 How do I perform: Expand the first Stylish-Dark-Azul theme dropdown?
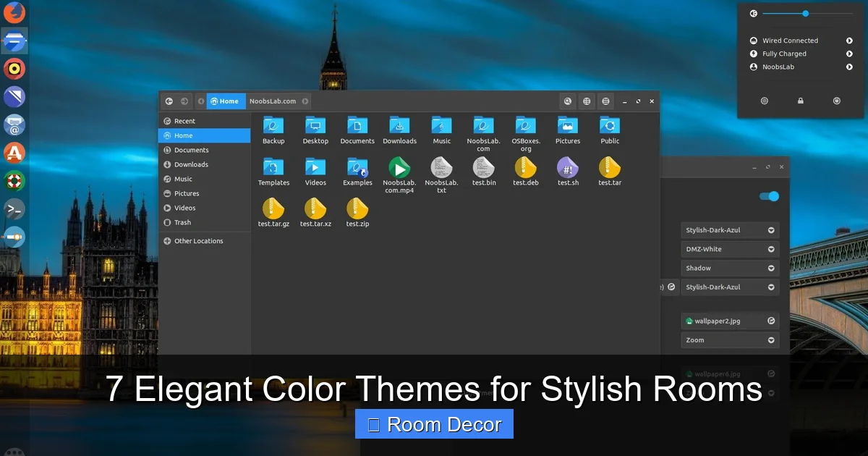[730, 230]
